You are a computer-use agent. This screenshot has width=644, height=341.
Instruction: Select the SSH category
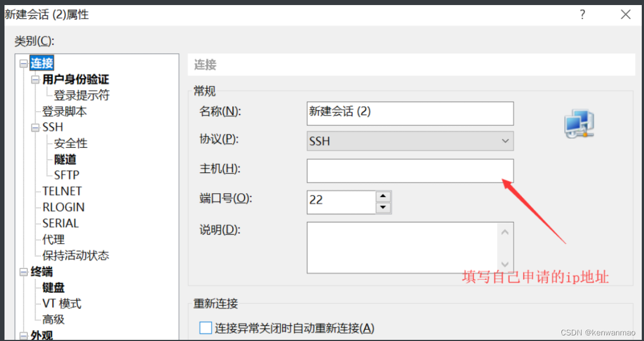pos(53,128)
